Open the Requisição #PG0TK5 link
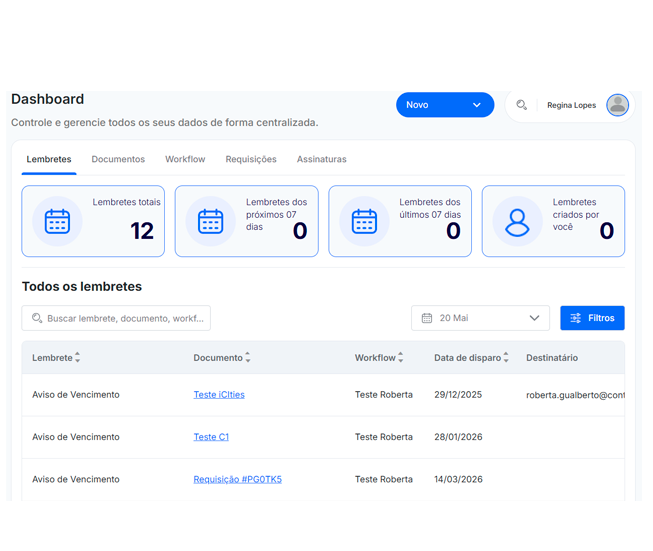Viewport: 653px width, 551px height. coord(237,479)
